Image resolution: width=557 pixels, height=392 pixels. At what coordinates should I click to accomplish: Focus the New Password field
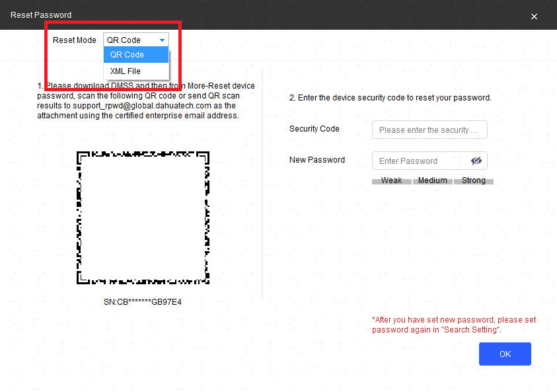tap(429, 161)
